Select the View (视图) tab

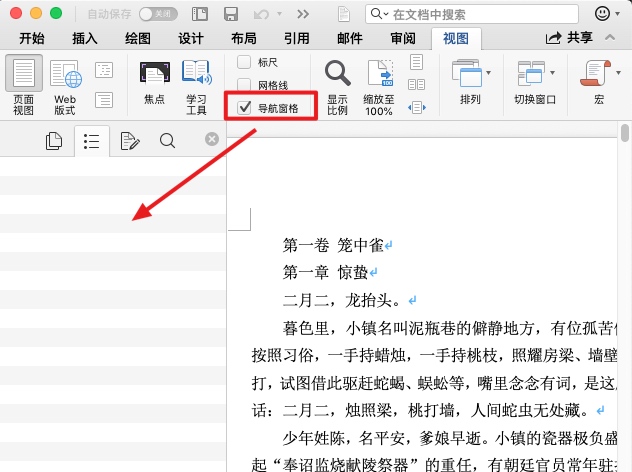[x=456, y=39]
